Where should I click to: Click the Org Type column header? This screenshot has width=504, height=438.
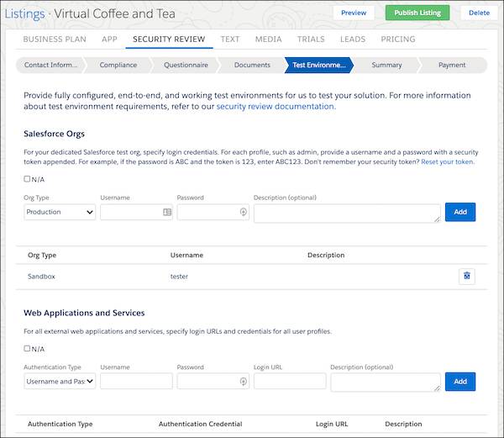42,255
